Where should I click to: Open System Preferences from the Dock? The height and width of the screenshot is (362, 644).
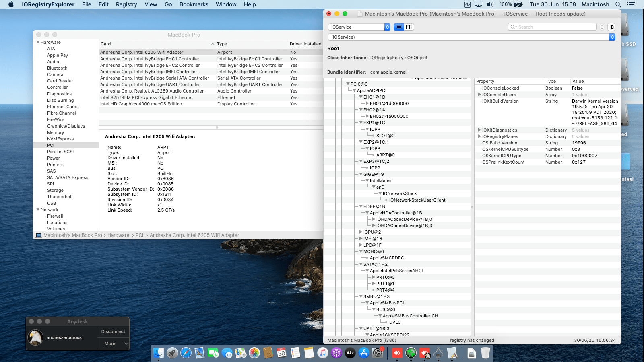coord(378,353)
